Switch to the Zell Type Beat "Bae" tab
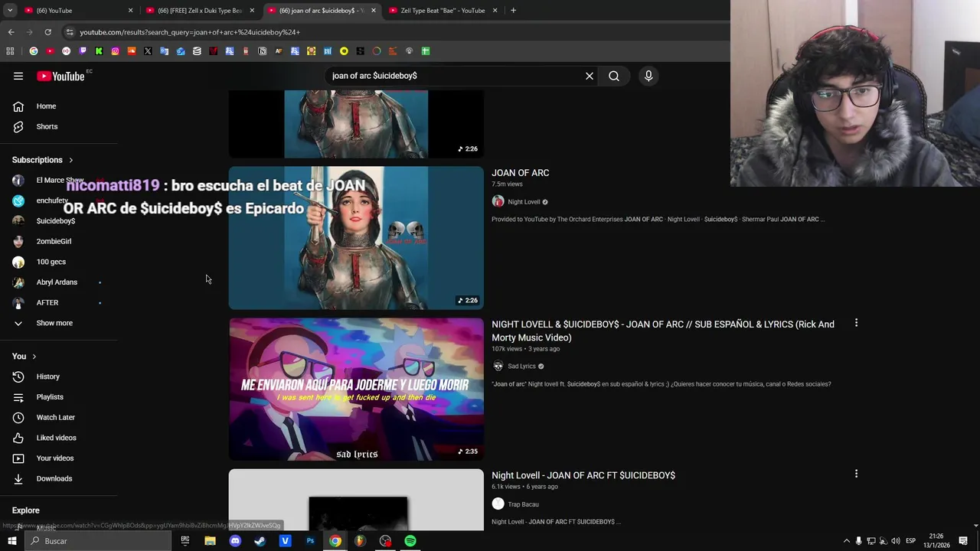The height and width of the screenshot is (551, 980). pos(443,11)
